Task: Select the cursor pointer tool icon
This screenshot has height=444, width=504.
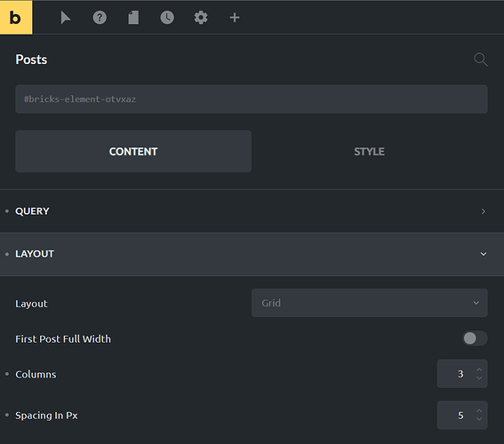Action: tap(66, 18)
